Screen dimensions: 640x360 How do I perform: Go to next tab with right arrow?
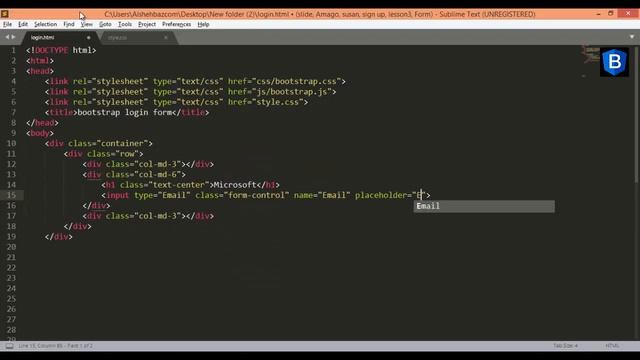tap(13, 37)
